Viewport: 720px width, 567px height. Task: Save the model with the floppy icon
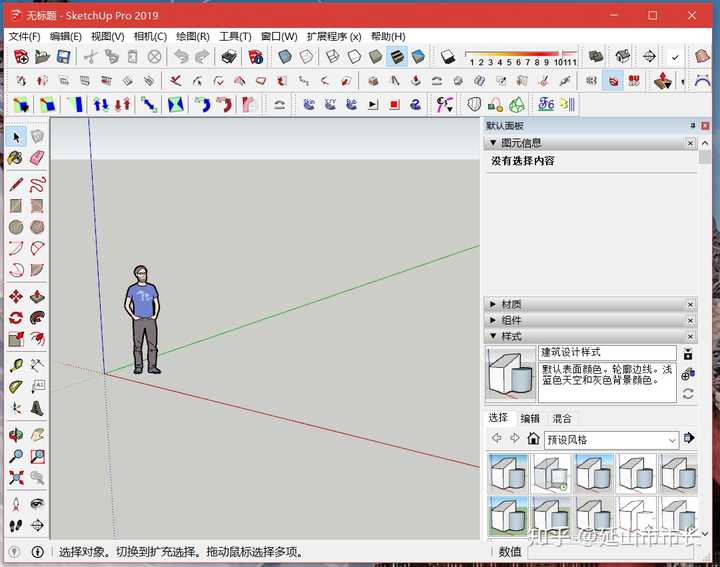tap(63, 56)
